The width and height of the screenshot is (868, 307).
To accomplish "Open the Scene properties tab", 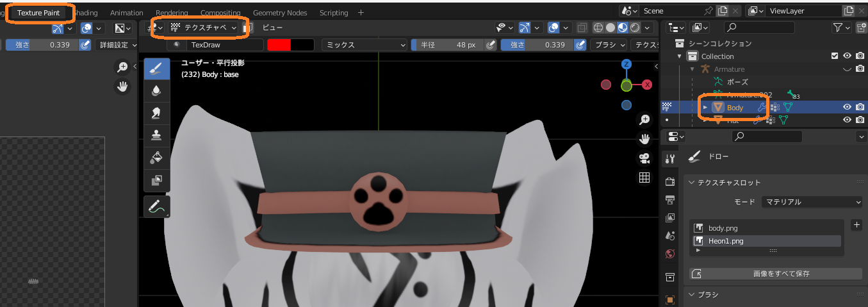I will pyautogui.click(x=670, y=236).
